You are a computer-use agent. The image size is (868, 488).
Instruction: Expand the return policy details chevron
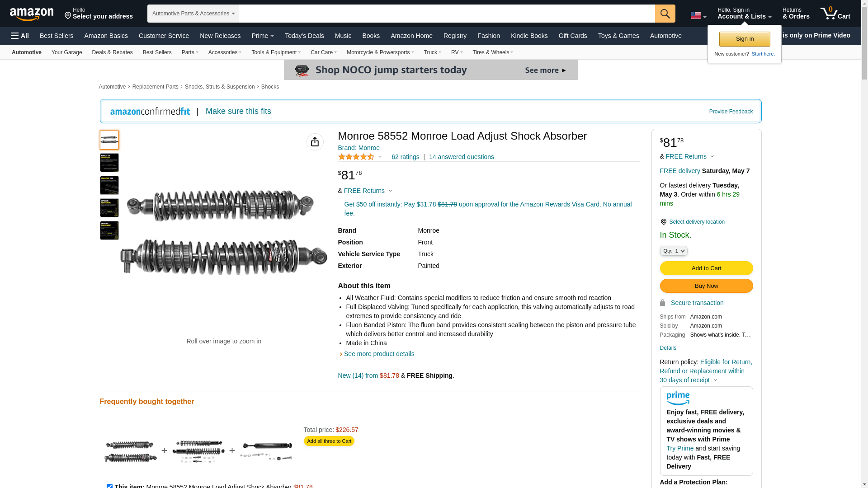tap(715, 380)
